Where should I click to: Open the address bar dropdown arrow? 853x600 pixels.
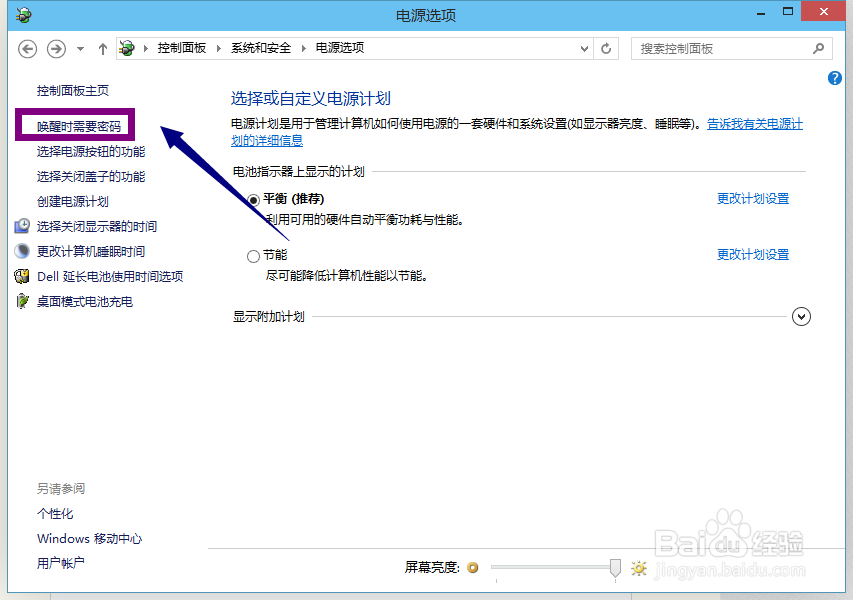click(x=582, y=48)
